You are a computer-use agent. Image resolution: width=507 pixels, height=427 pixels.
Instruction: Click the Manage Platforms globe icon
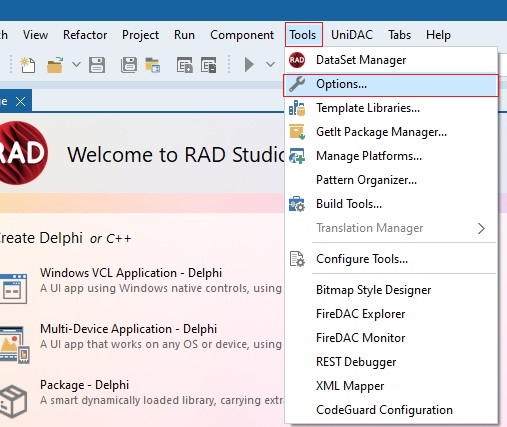click(x=297, y=156)
